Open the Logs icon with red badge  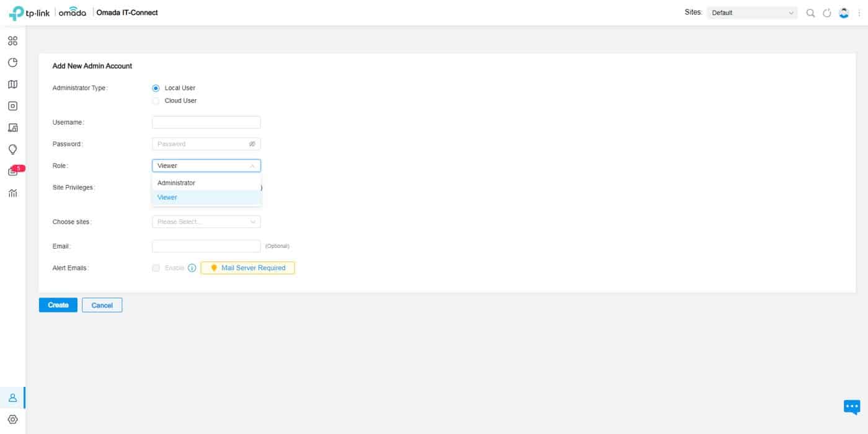(x=14, y=170)
